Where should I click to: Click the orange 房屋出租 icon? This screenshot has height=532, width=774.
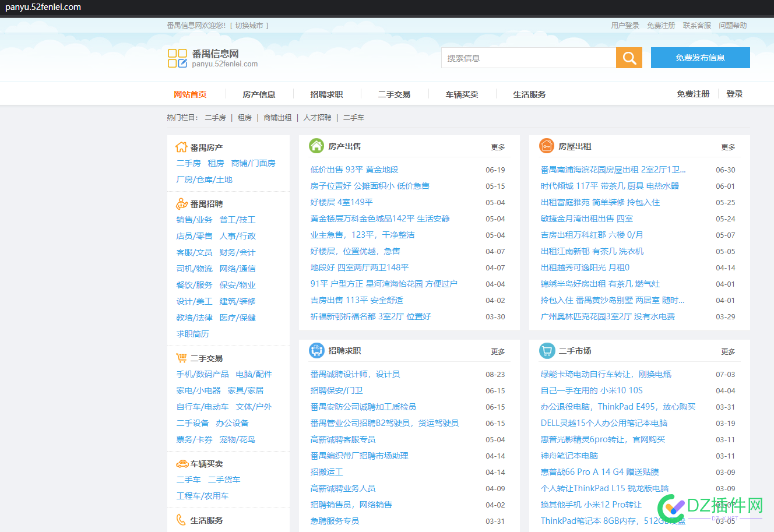pyautogui.click(x=547, y=146)
